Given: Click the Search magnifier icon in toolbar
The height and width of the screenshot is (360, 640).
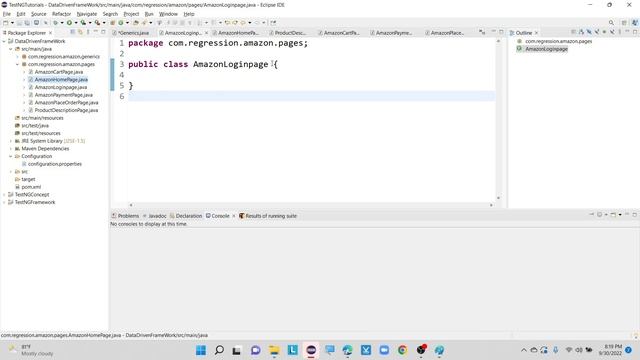Looking at the screenshot, I should pos(611,23).
